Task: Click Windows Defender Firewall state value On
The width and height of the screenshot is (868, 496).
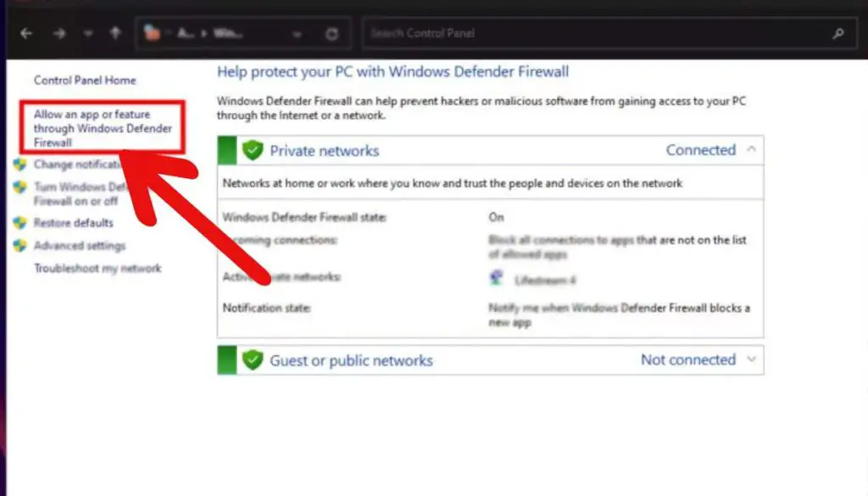Action: point(496,218)
